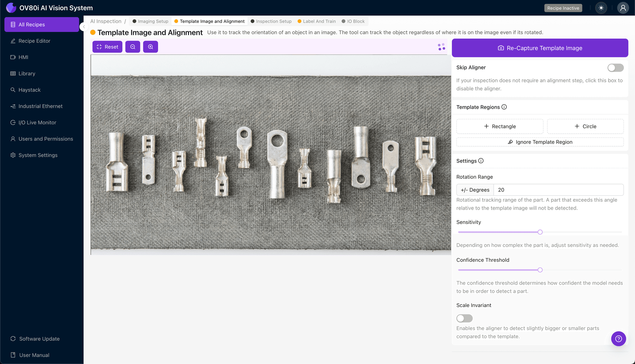Open the IO Block tab
Image resolution: width=635 pixels, height=364 pixels.
point(353,21)
